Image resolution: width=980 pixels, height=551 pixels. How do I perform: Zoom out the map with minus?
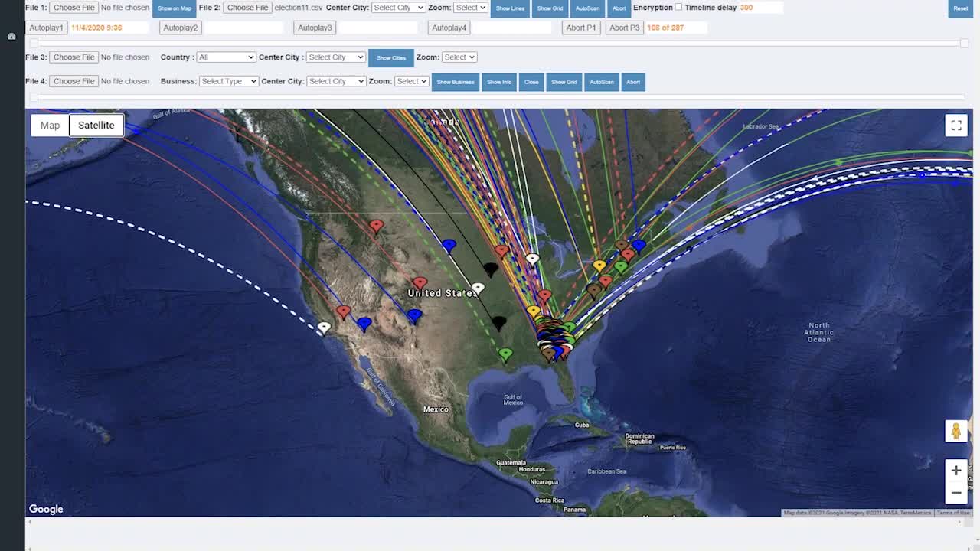(955, 493)
